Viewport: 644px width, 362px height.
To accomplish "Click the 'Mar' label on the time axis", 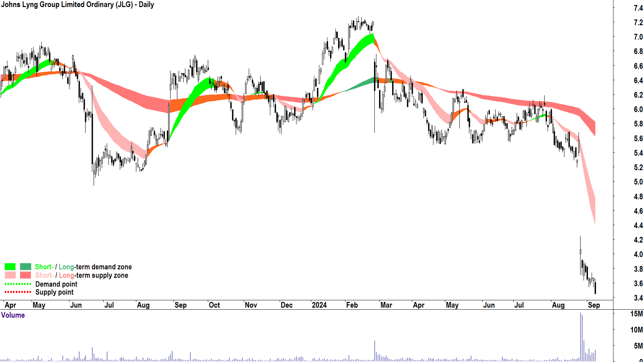I will [386, 305].
